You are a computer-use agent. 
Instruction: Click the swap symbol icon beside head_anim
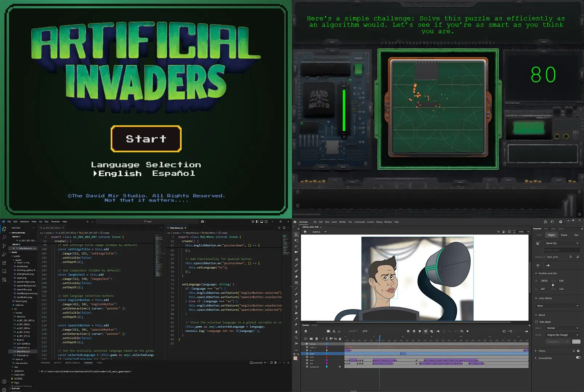point(577,257)
